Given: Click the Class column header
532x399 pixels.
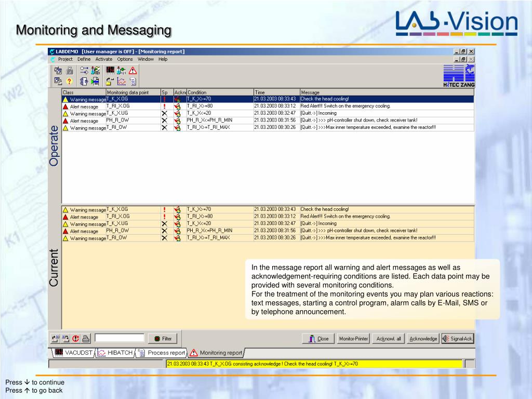Looking at the screenshot, I should click(84, 92).
